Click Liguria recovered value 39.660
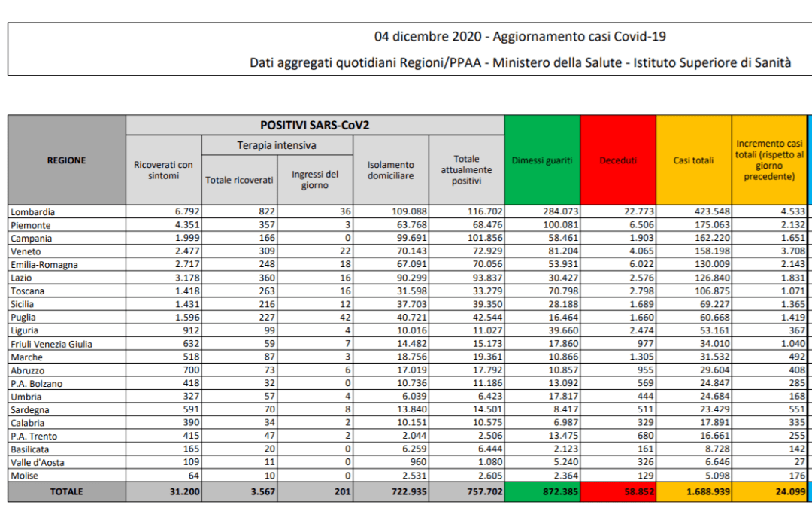Screen dimensions: 812x508 563,330
